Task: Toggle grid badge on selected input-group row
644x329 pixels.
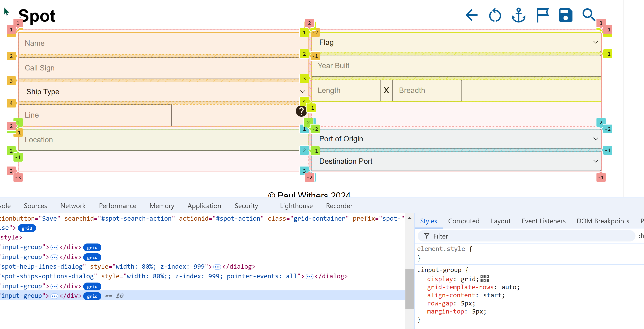Action: click(92, 296)
